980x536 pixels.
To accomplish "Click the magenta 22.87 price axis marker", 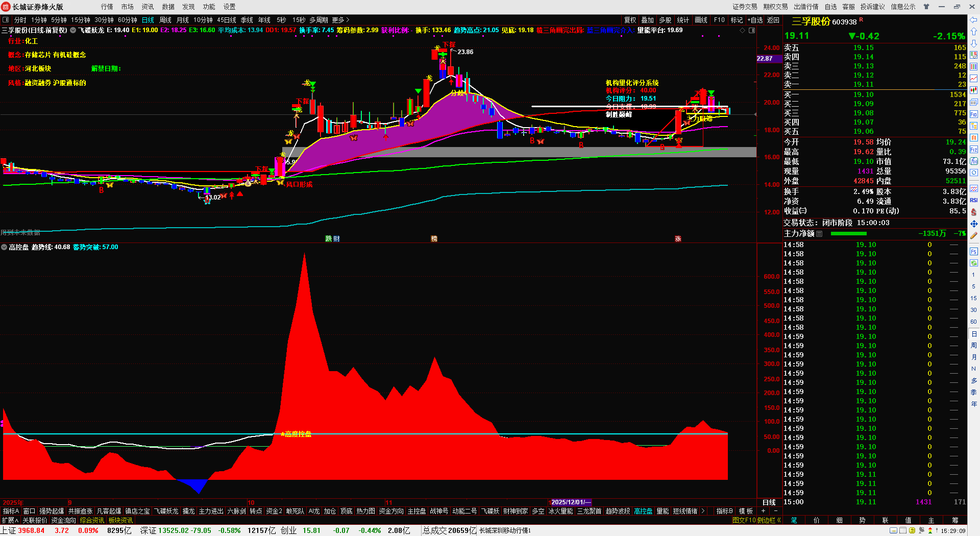I will coord(769,59).
